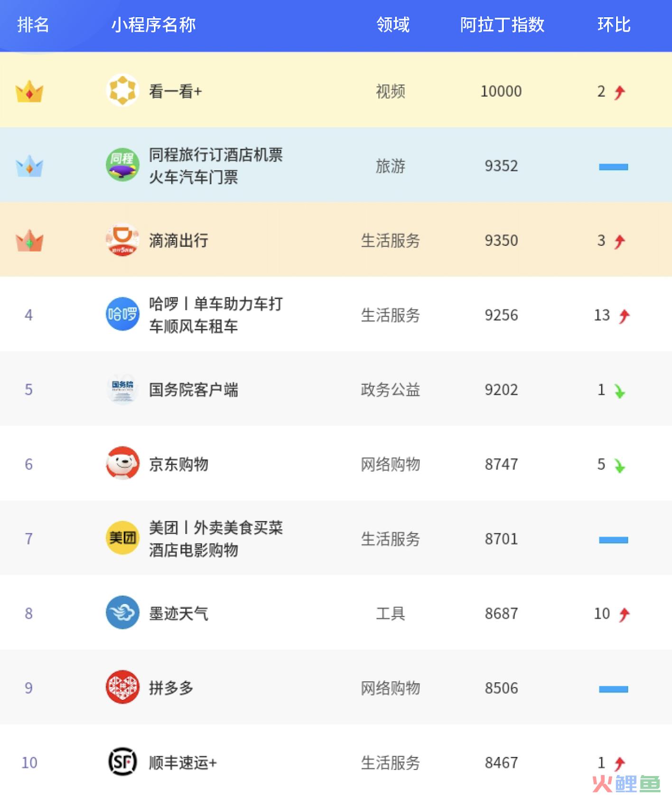This screenshot has height=795, width=672.
Task: Click the SF 顺丰速运 logo icon
Action: click(122, 762)
